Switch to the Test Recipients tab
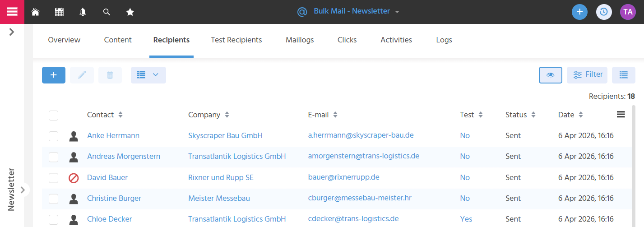 236,40
